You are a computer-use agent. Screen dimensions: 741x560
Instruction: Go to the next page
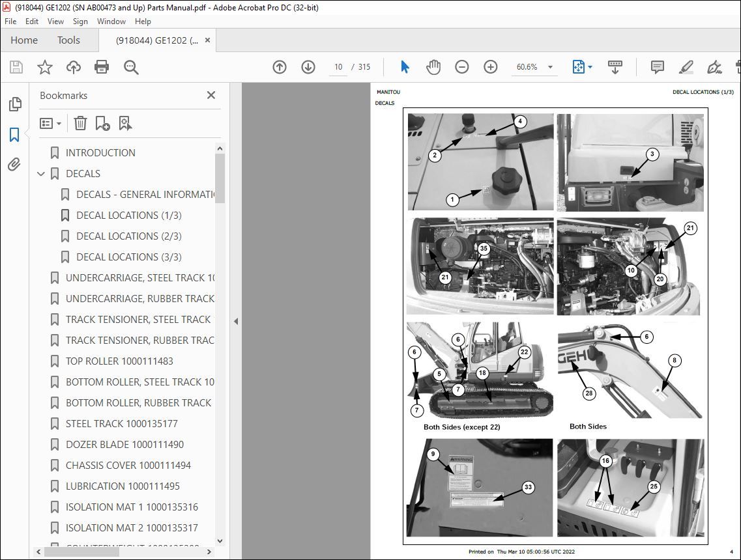308,66
